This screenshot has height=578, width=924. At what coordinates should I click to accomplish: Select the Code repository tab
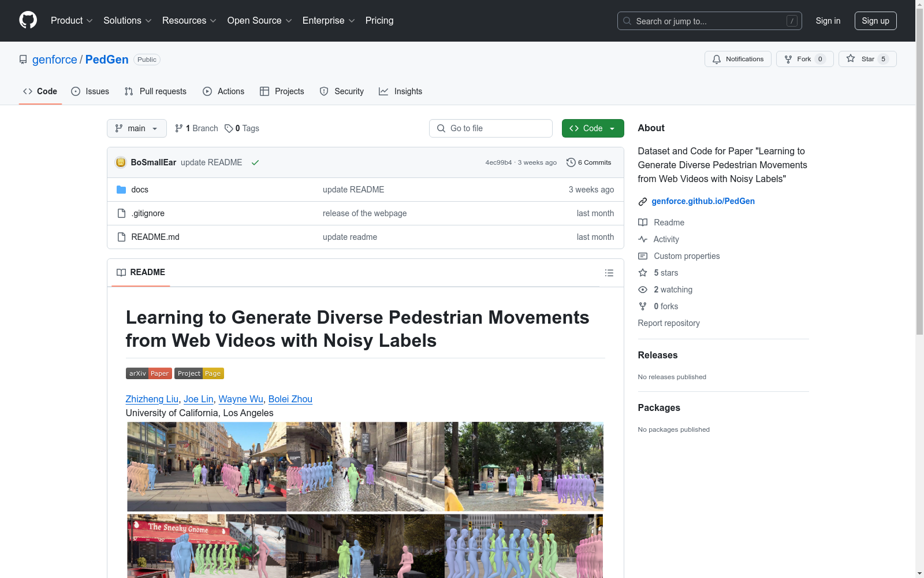40,91
